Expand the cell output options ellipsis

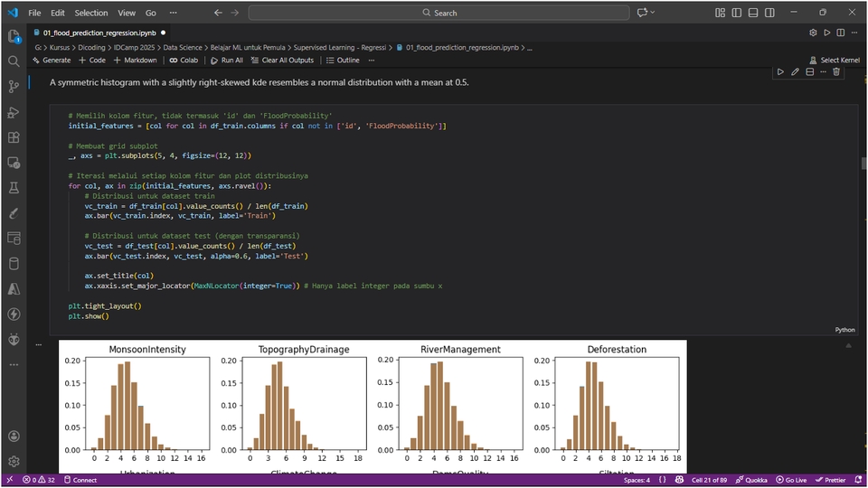click(39, 344)
